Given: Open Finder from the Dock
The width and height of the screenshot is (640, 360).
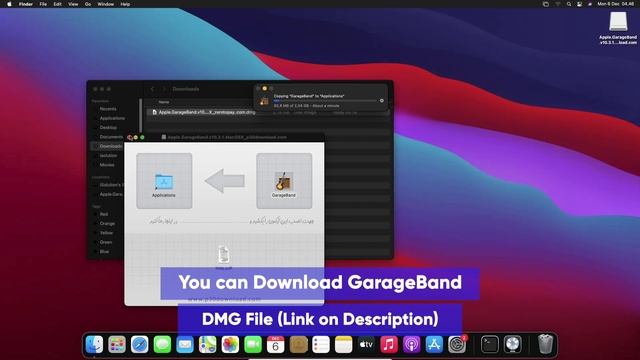Looking at the screenshot, I should (94, 344).
